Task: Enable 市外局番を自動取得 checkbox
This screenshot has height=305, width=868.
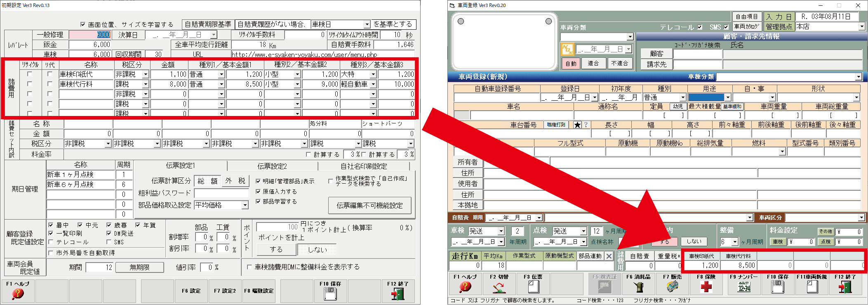Action: click(x=51, y=253)
